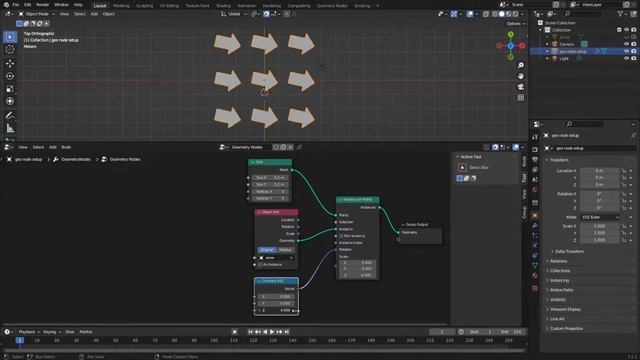Disable Camera render camera icon in outliner
The height and width of the screenshot is (360, 640).
coord(633,44)
